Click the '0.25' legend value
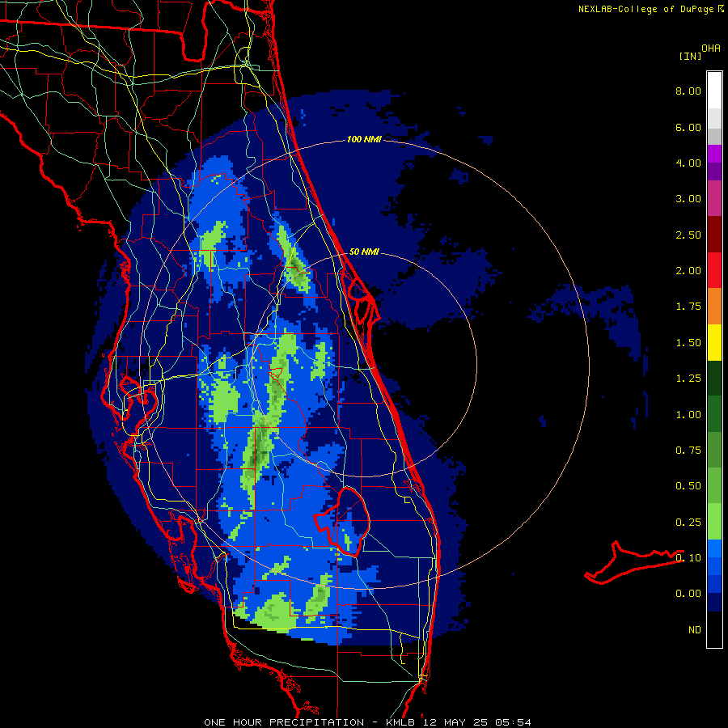 click(688, 523)
